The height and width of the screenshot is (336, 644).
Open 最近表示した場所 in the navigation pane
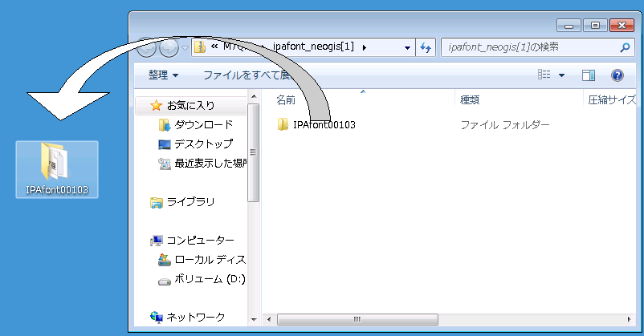tap(210, 164)
